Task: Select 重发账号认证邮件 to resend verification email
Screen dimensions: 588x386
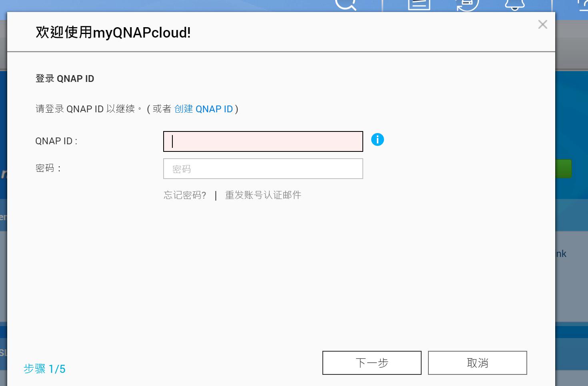Action: (x=263, y=195)
